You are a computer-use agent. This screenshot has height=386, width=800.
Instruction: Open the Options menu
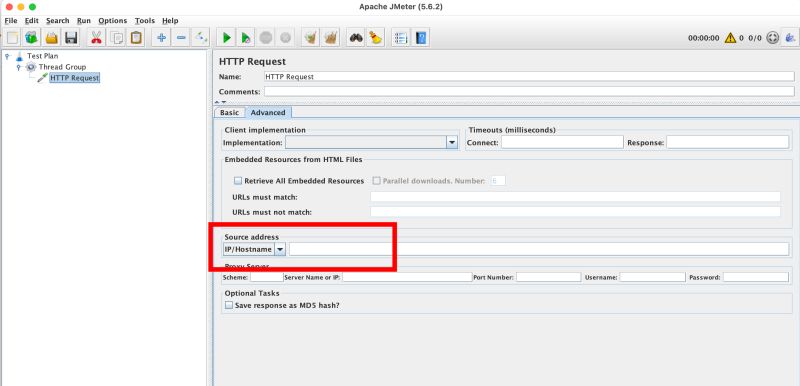113,21
